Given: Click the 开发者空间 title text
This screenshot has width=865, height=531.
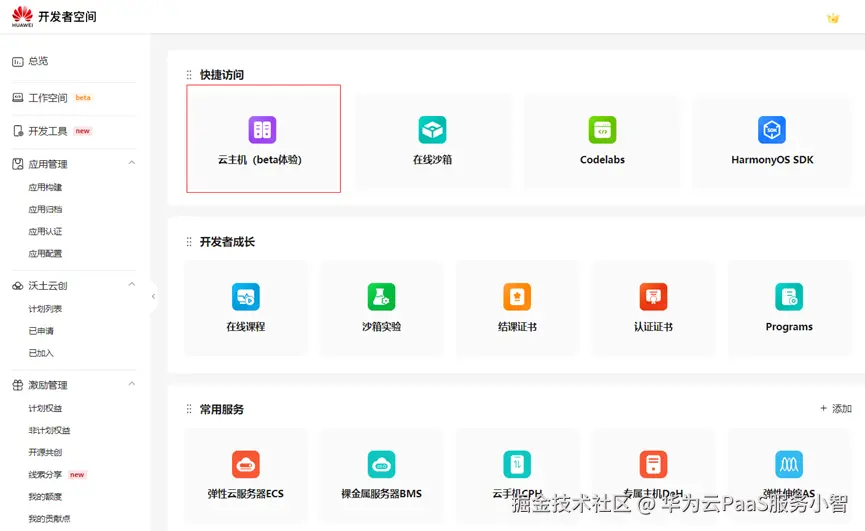Looking at the screenshot, I should (67, 17).
